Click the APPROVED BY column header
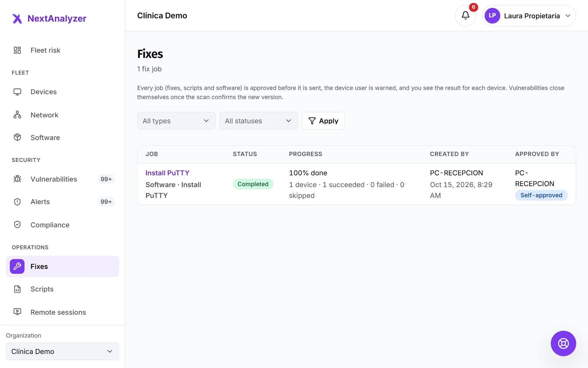 click(537, 154)
